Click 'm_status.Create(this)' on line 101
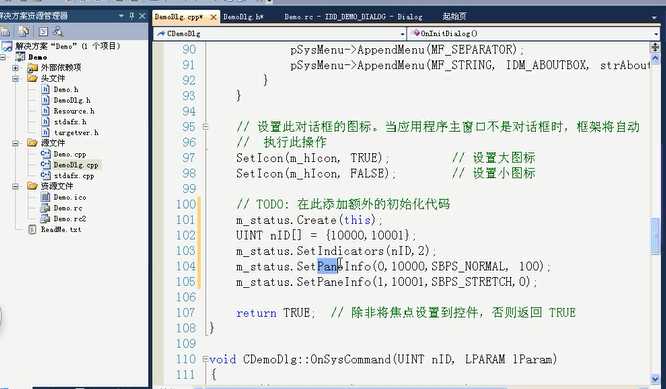 pos(306,220)
